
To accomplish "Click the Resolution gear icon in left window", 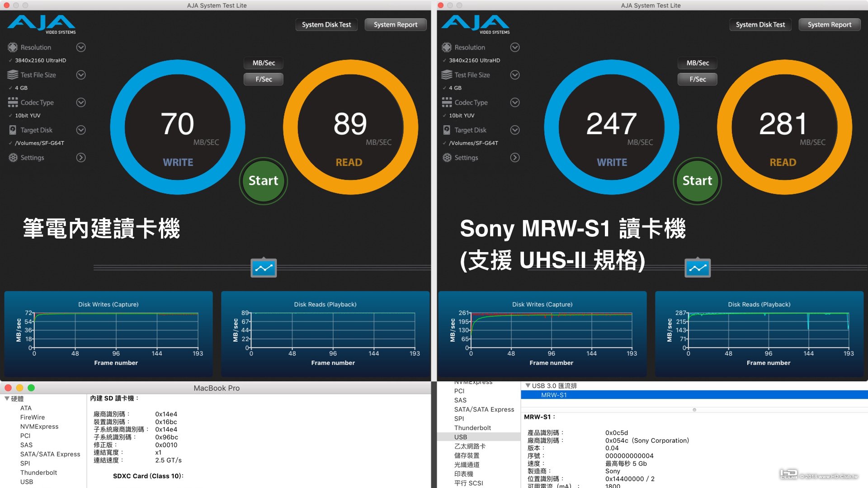I will tap(13, 47).
